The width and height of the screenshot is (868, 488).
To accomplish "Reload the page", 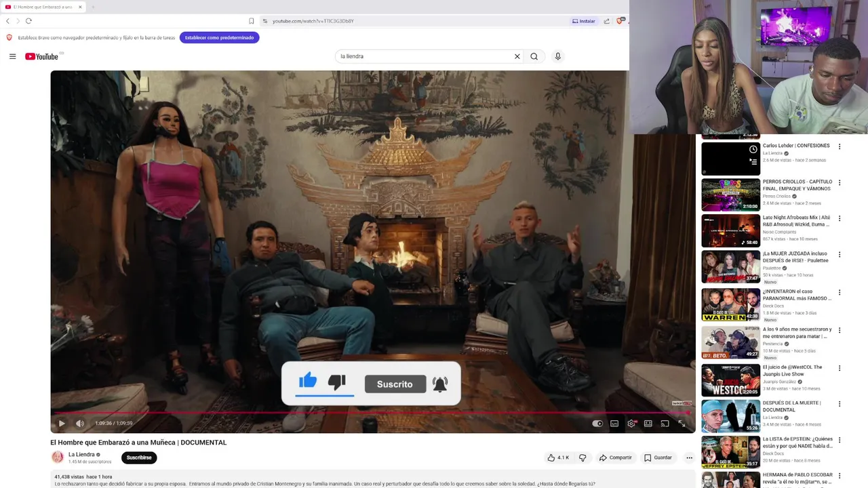I will coord(28,21).
